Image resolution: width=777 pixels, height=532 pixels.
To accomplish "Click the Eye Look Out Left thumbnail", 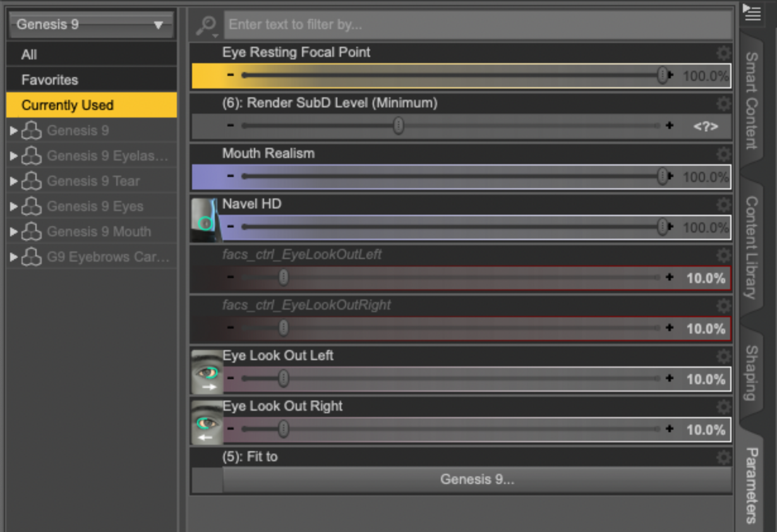I will click(207, 372).
